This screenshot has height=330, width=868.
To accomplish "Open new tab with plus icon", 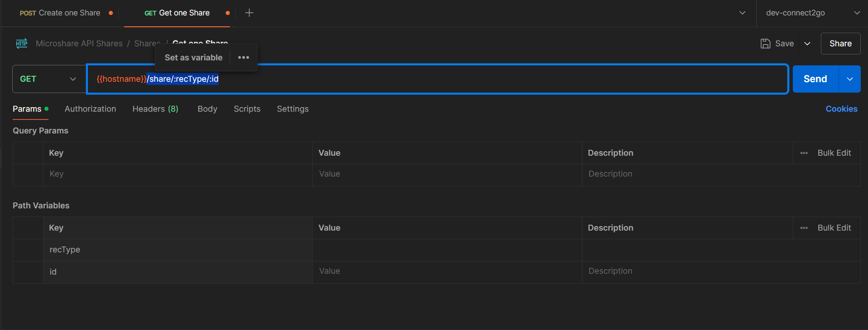I will [x=249, y=13].
